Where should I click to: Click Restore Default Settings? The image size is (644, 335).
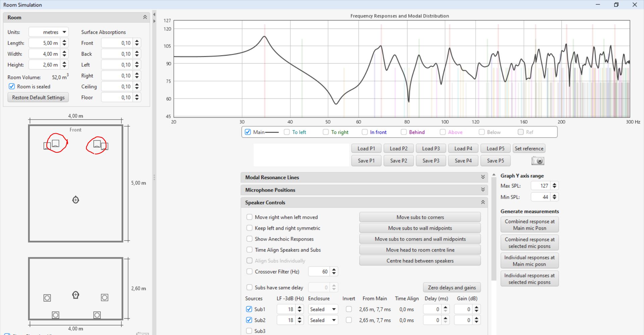click(x=38, y=97)
